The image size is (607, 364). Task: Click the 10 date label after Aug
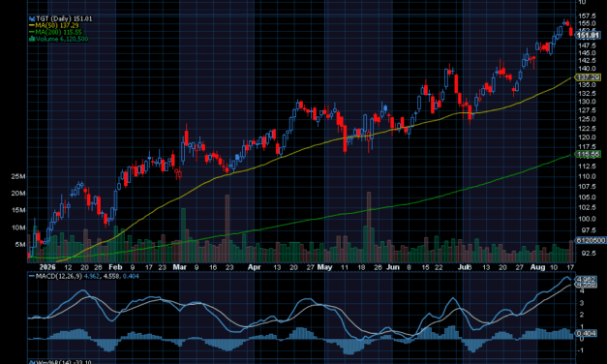(x=554, y=267)
